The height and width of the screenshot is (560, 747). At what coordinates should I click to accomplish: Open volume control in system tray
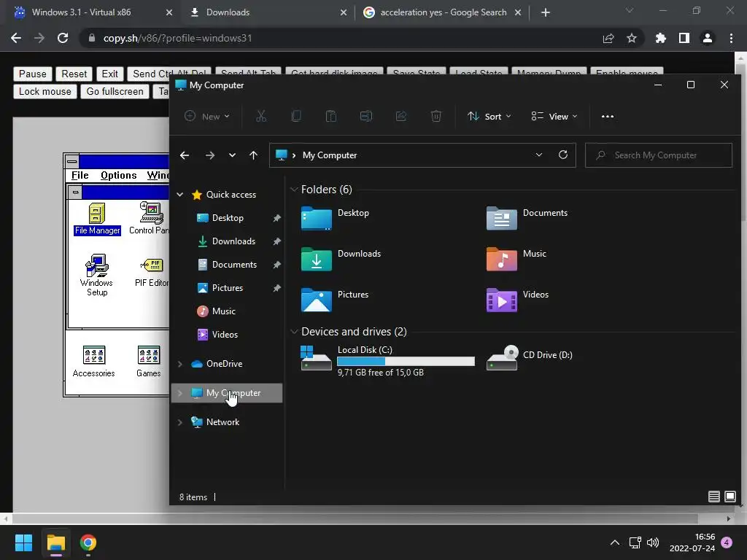tap(653, 542)
